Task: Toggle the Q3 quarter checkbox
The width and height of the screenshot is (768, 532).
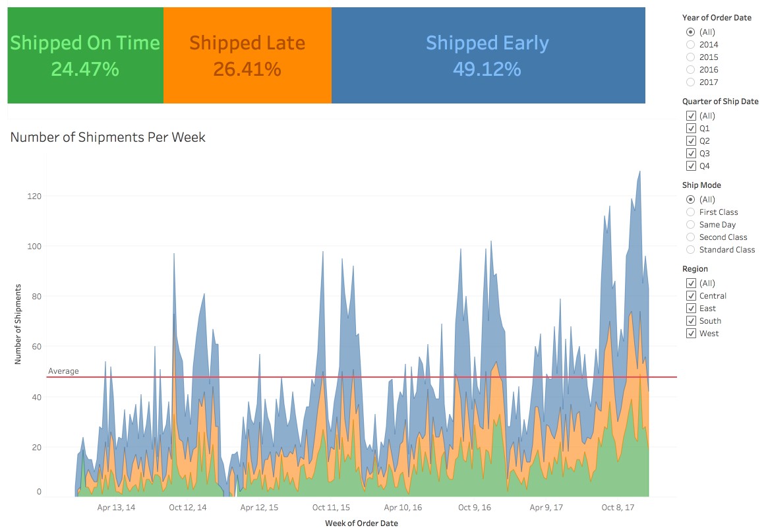Action: [x=691, y=153]
